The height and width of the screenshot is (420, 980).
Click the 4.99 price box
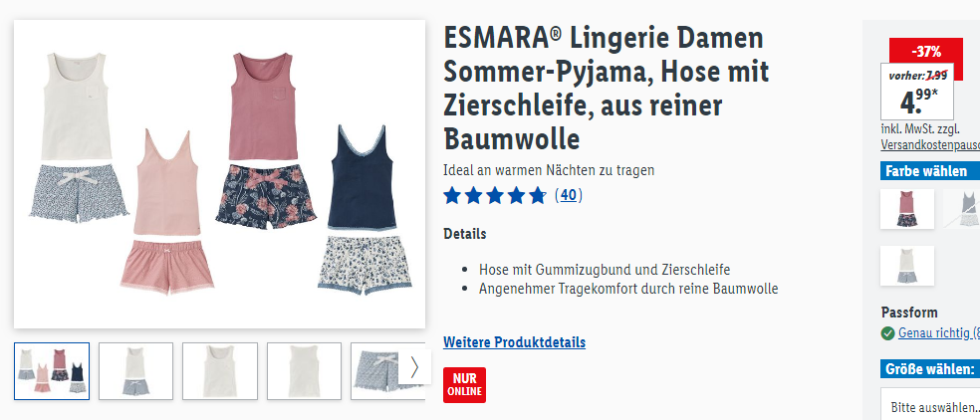pyautogui.click(x=917, y=92)
